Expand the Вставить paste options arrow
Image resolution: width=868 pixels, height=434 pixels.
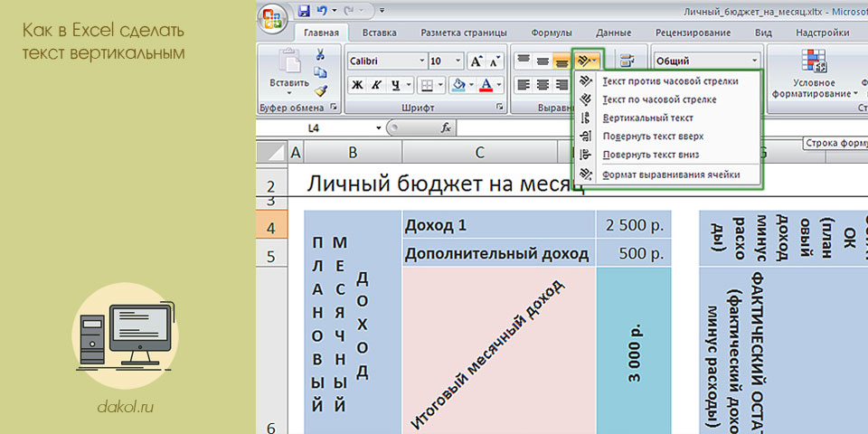pos(289,92)
